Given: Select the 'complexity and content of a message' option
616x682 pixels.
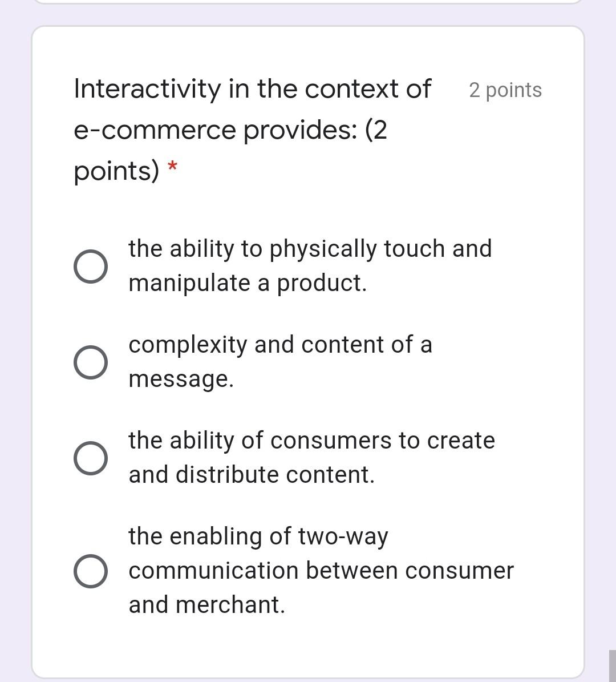Looking at the screenshot, I should click(x=91, y=361).
